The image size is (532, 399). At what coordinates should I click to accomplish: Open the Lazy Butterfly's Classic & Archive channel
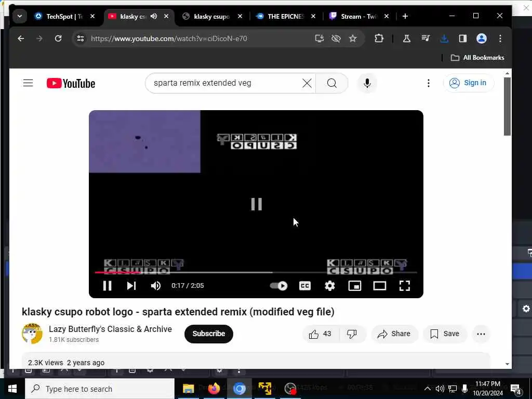[110, 329]
